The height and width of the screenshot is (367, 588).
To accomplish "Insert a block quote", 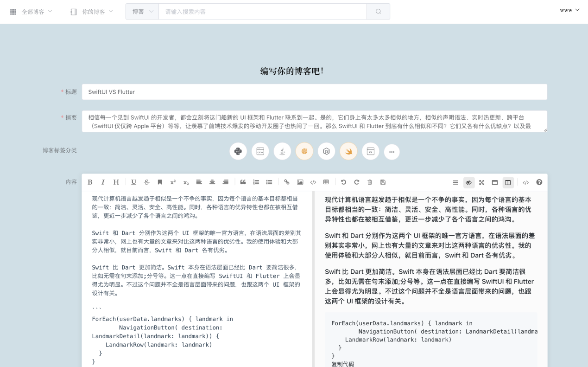I will (243, 182).
